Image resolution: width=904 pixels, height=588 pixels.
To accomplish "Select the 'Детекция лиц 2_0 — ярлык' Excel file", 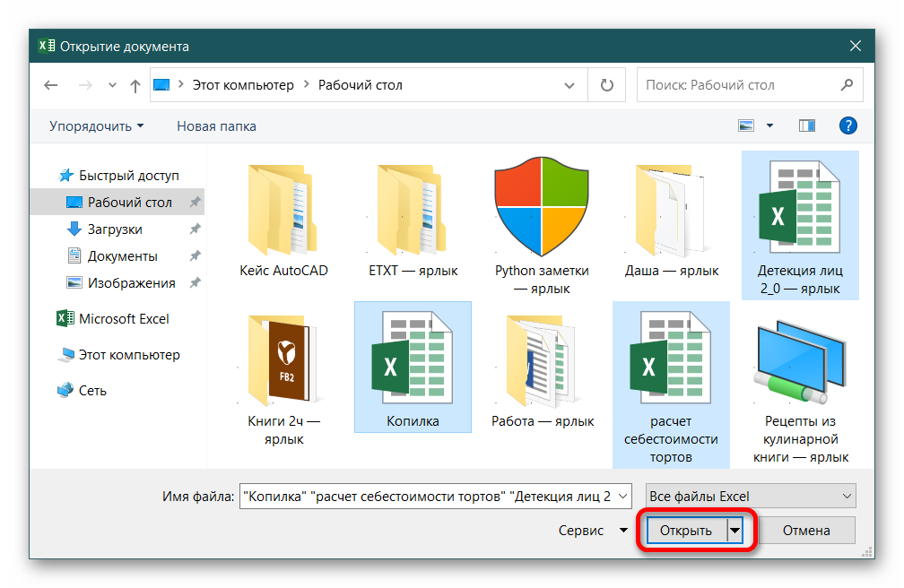I will pos(800,225).
